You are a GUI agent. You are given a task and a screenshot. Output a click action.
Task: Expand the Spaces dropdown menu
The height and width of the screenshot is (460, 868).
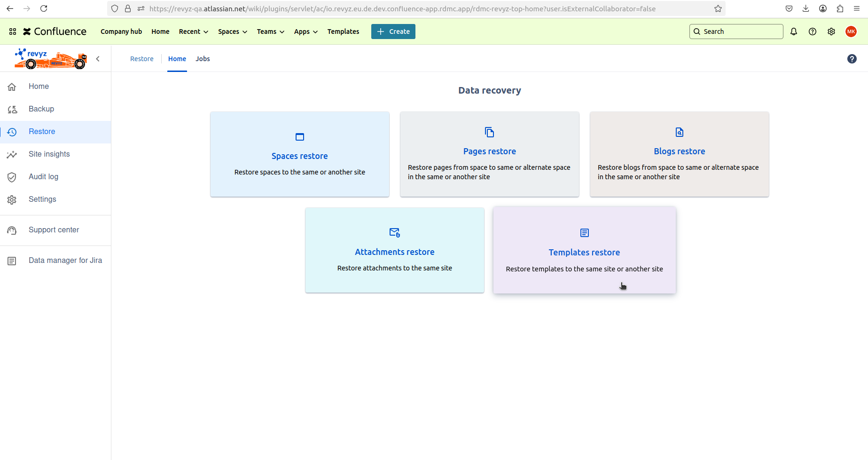click(x=232, y=32)
